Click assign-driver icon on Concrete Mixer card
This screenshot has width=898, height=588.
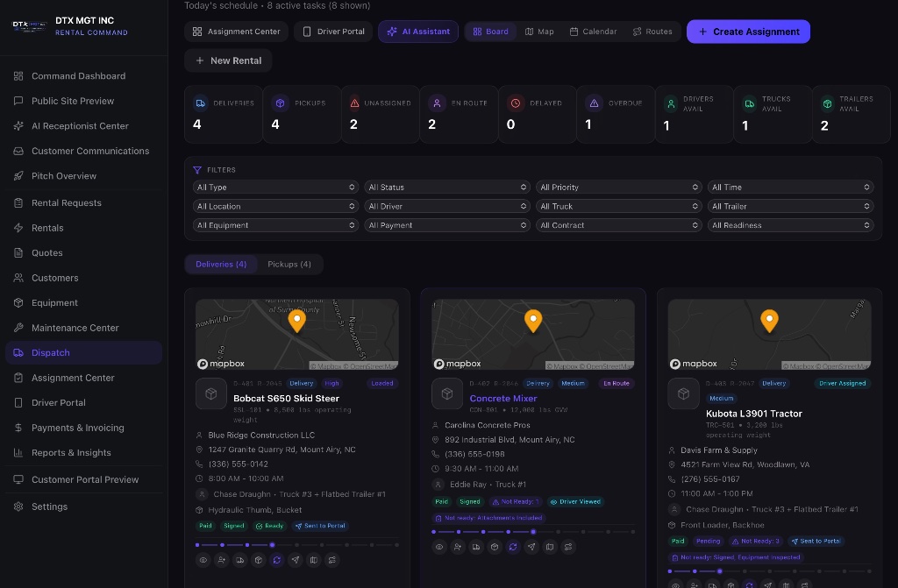pos(458,547)
